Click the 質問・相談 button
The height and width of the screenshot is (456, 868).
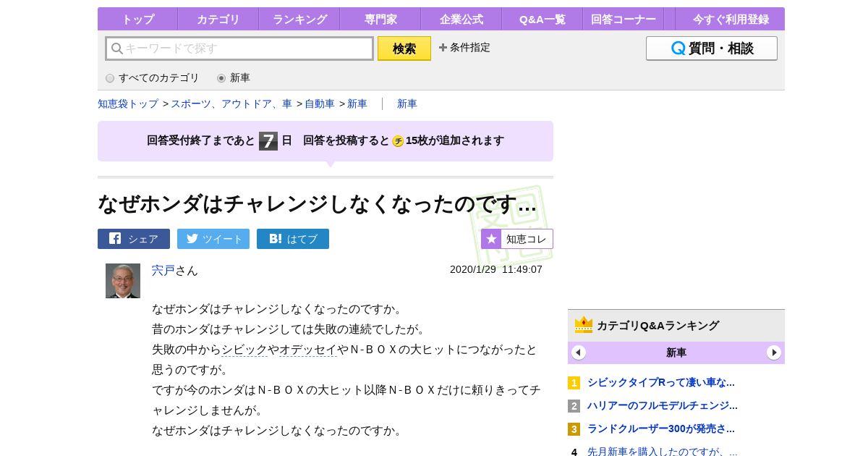712,48
